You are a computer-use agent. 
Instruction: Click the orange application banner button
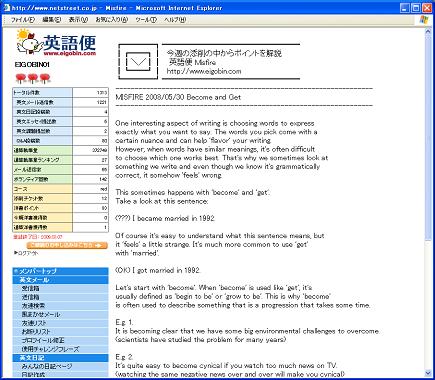click(67, 245)
